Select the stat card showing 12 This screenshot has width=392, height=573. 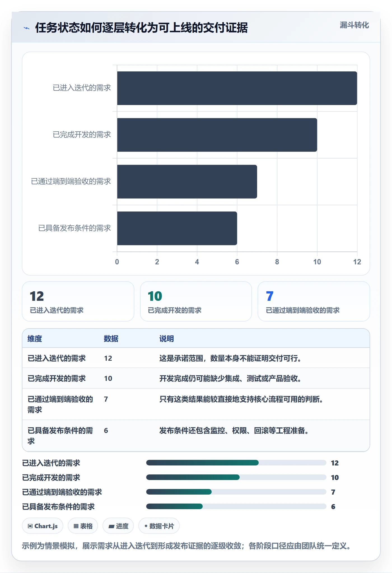(78, 301)
